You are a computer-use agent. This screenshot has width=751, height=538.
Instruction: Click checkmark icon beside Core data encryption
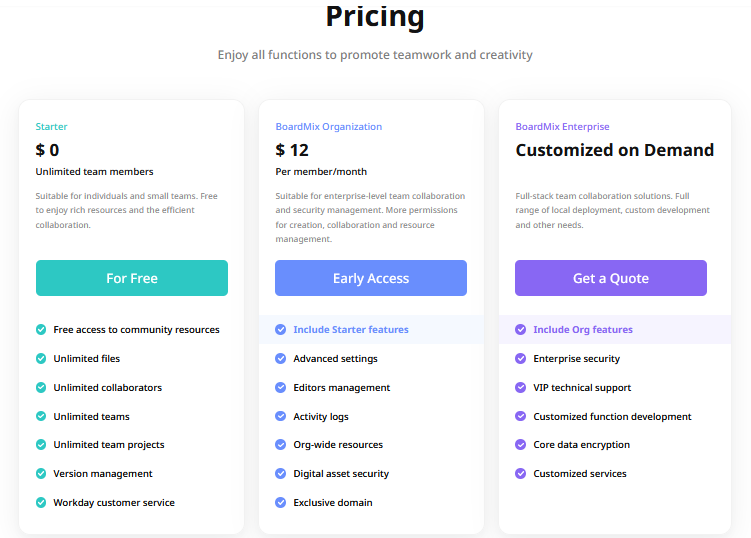[x=521, y=445]
